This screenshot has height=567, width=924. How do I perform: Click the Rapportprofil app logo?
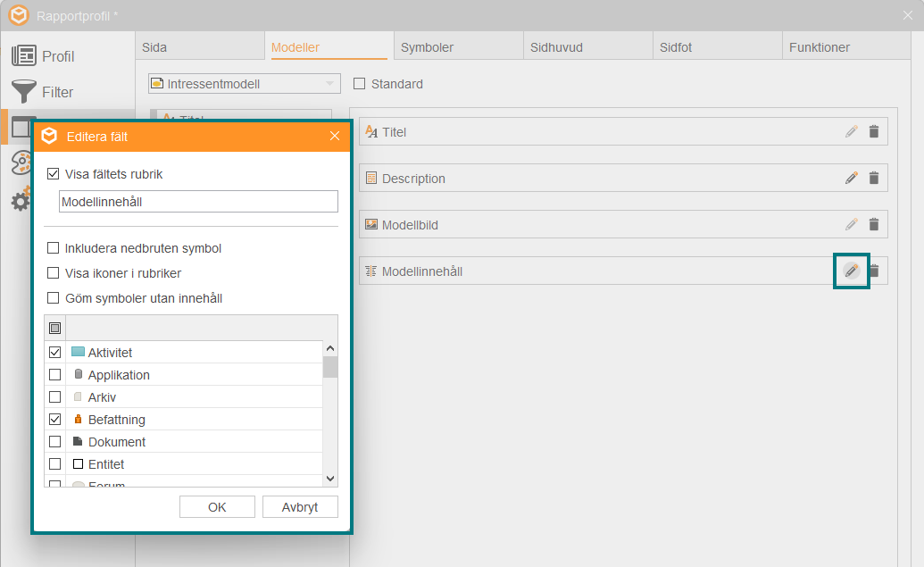click(19, 15)
